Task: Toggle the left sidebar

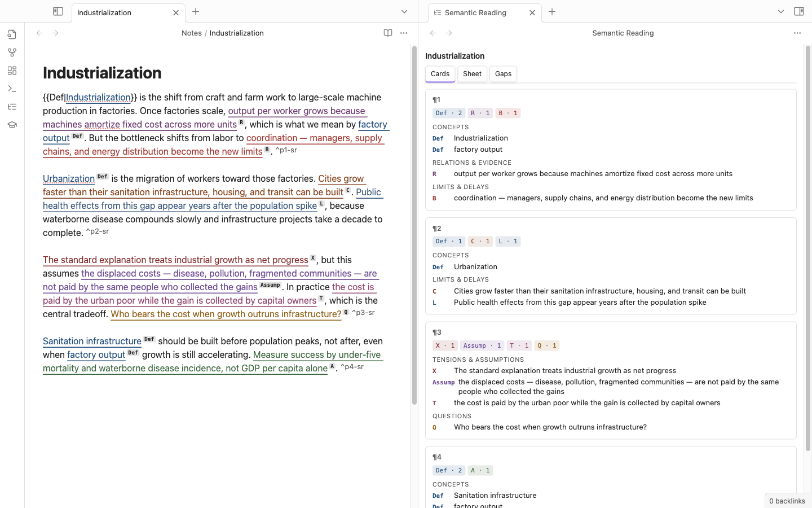Action: pos(58,11)
